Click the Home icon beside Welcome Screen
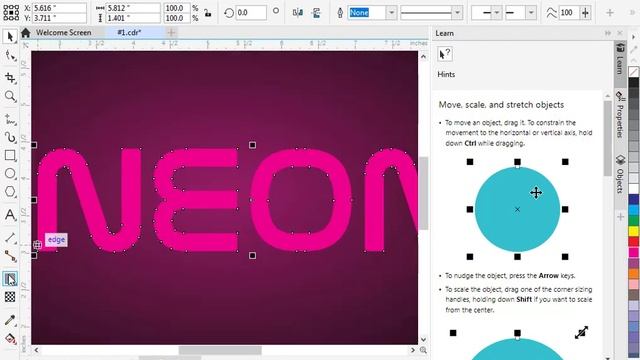The image size is (640, 360). [x=26, y=33]
